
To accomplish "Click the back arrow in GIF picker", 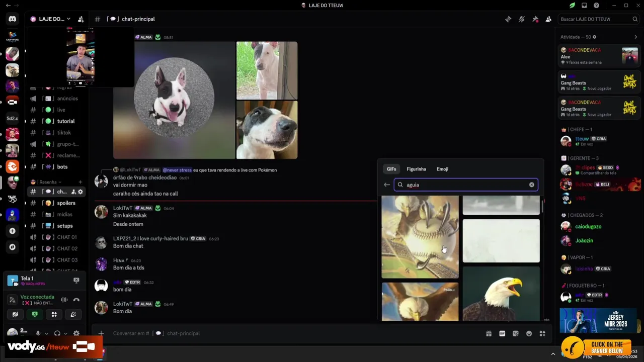I will [386, 185].
